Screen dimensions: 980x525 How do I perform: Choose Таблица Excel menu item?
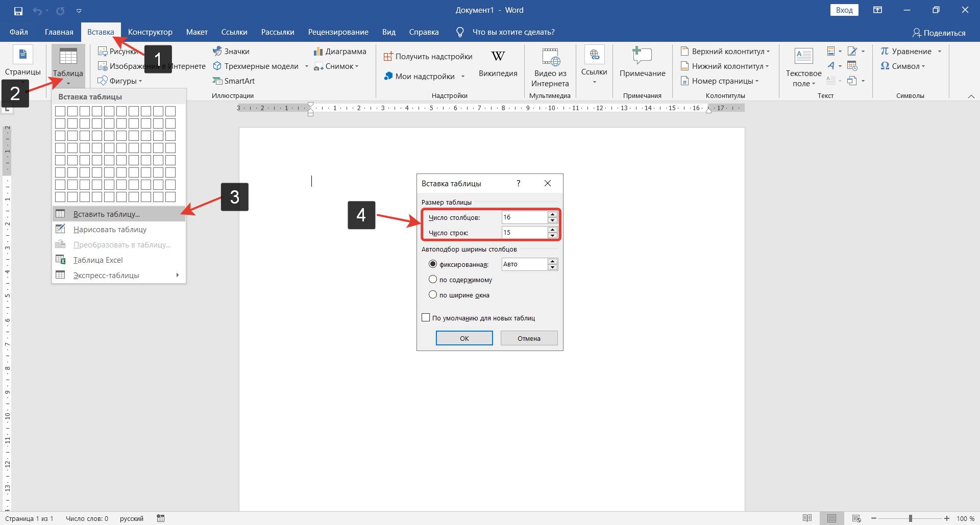119,260
